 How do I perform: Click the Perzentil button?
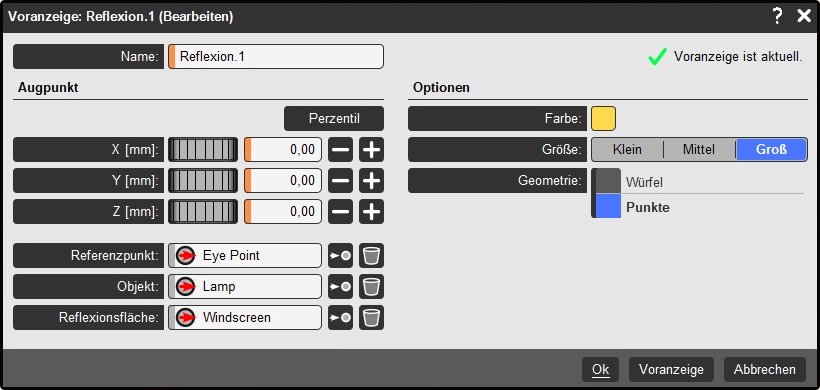[334, 119]
